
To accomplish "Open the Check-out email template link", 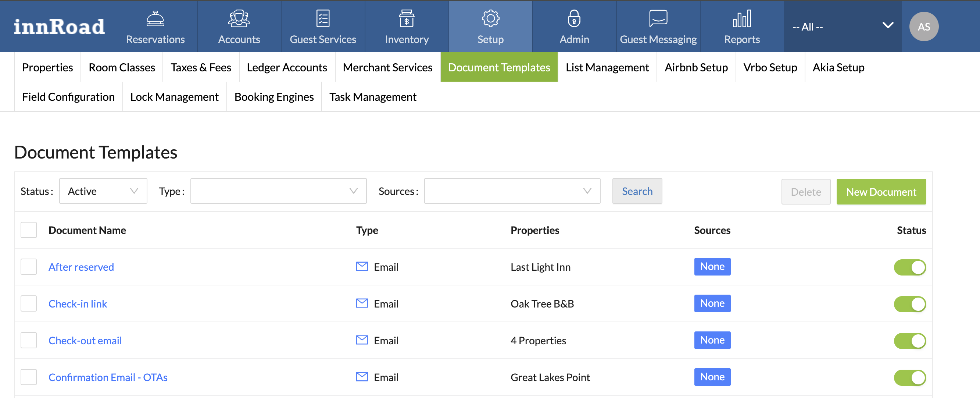I will (85, 341).
